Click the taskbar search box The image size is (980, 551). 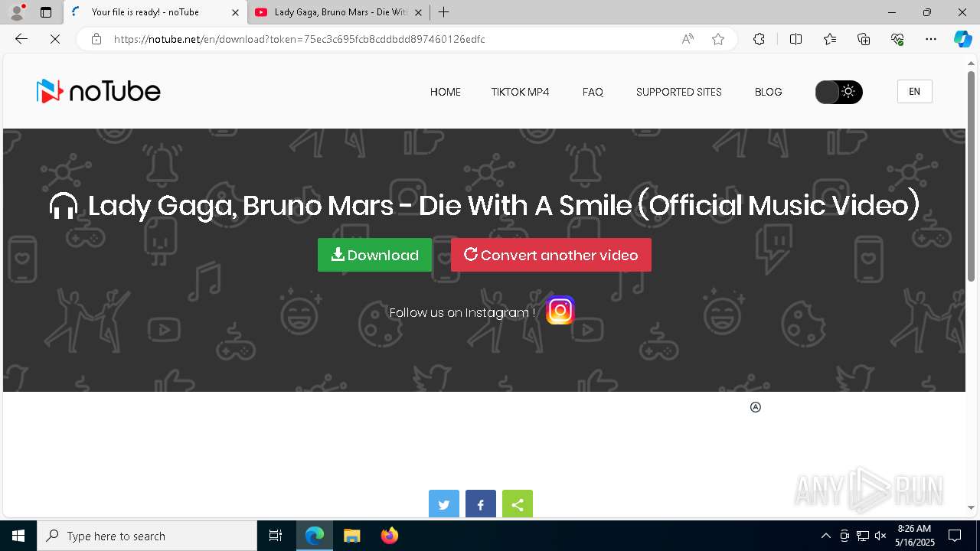pos(147,536)
